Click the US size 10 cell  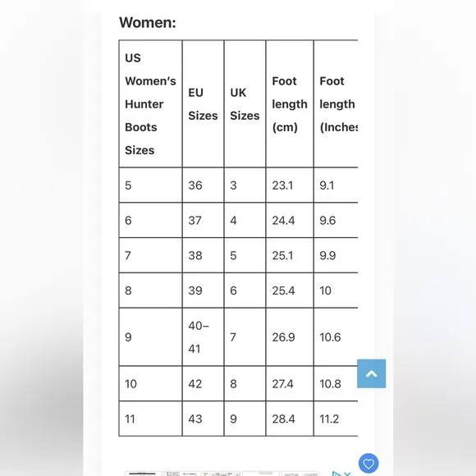150,384
